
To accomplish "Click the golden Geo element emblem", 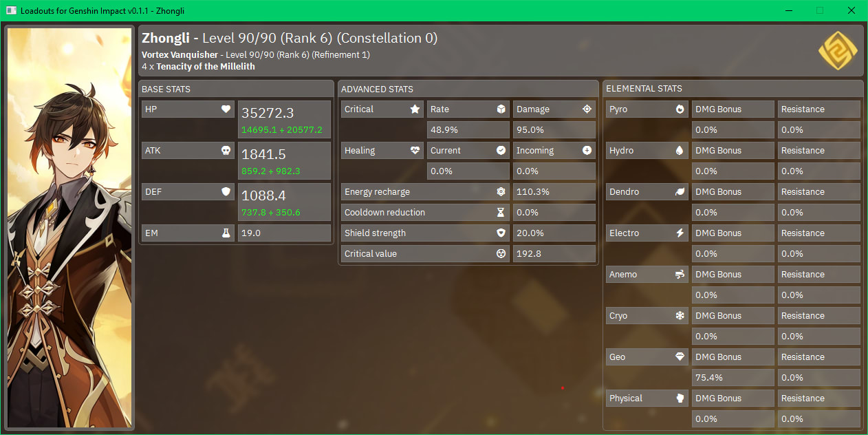I will (x=838, y=51).
